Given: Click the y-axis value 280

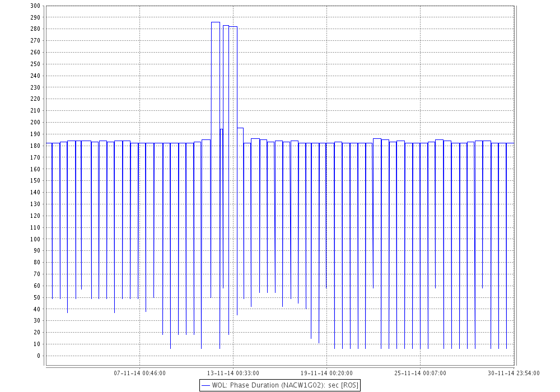Looking at the screenshot, I should click(35, 29).
